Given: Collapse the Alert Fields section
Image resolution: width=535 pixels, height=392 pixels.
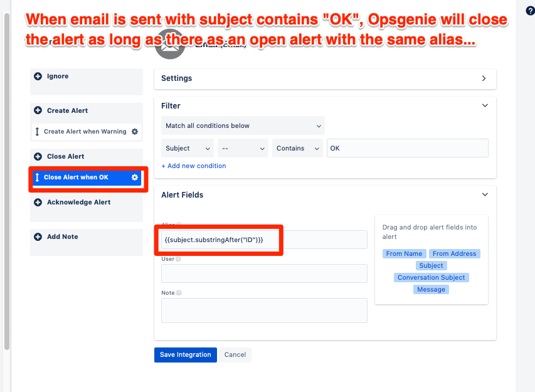Looking at the screenshot, I should [484, 194].
